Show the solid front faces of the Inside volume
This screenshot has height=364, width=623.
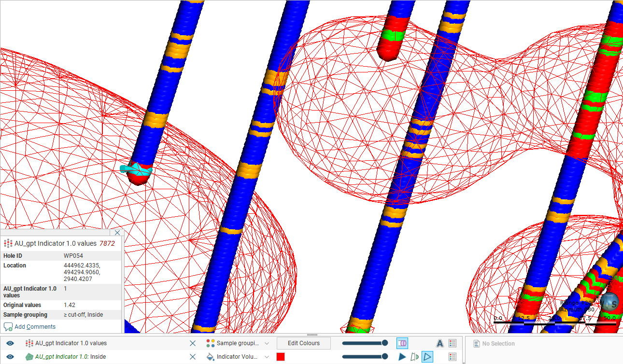402,357
